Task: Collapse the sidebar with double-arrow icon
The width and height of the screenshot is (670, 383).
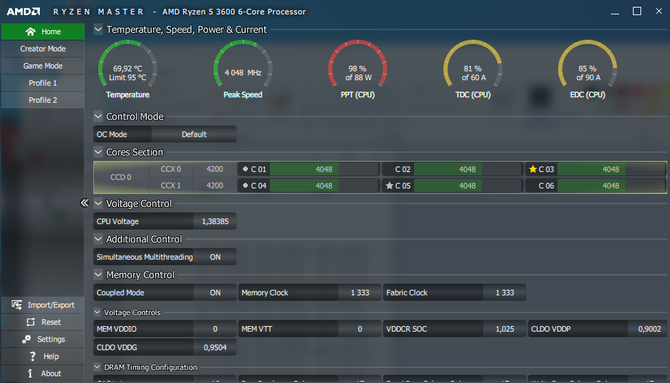Action: [84, 203]
